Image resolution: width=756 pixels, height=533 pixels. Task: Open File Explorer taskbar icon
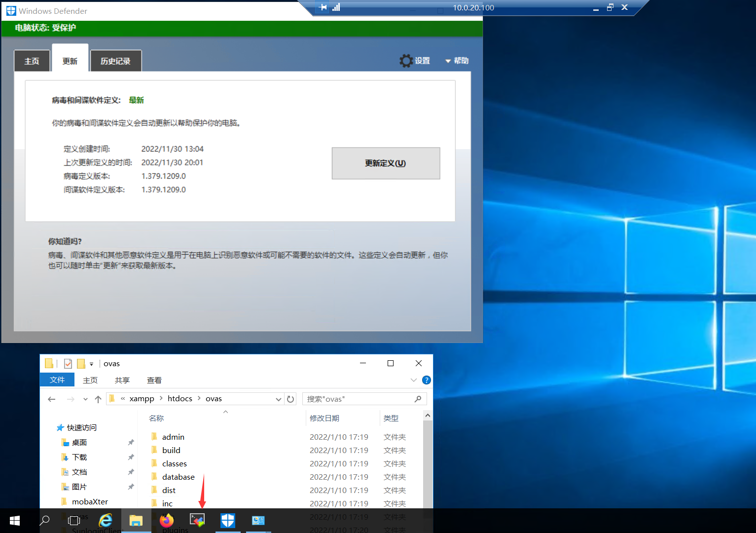(136, 520)
